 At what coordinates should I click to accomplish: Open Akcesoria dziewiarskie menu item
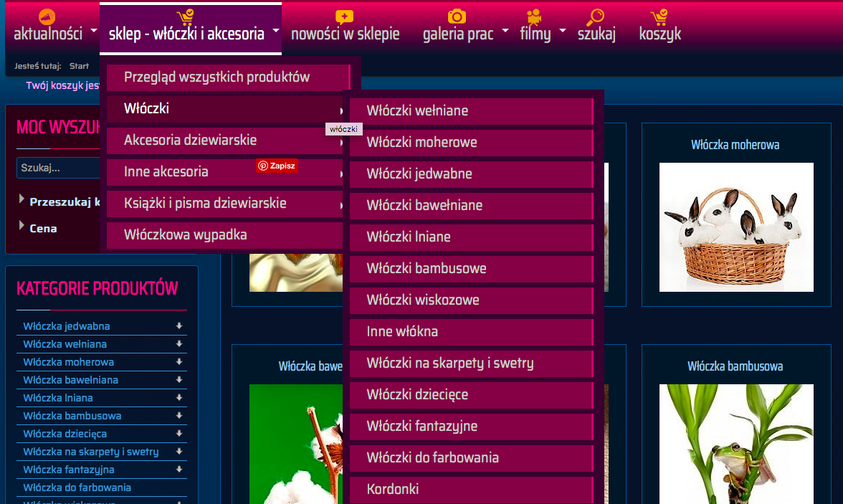[x=225, y=141]
